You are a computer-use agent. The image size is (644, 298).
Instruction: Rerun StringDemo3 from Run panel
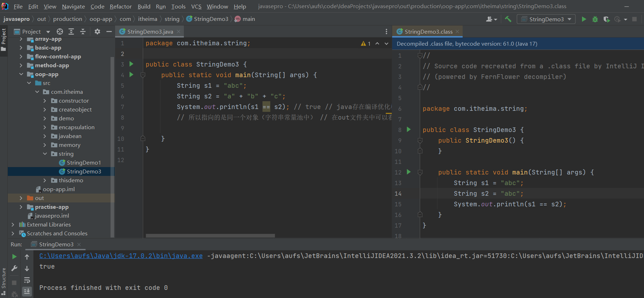click(14, 257)
